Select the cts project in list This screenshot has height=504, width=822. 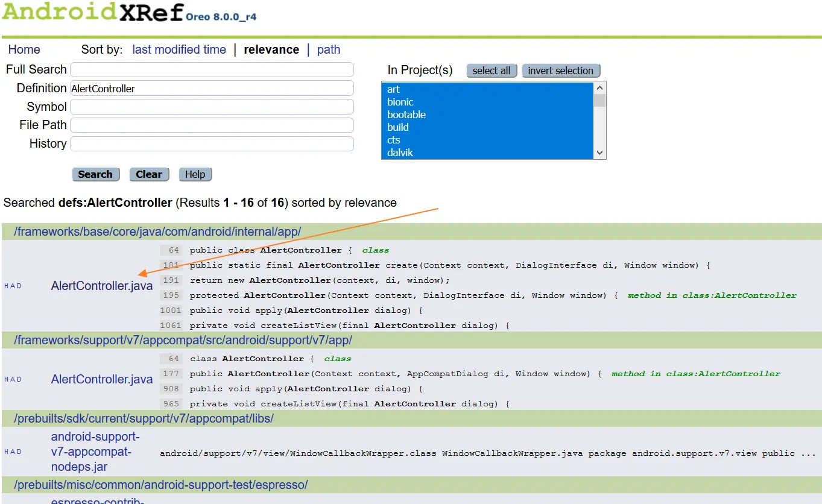point(488,140)
